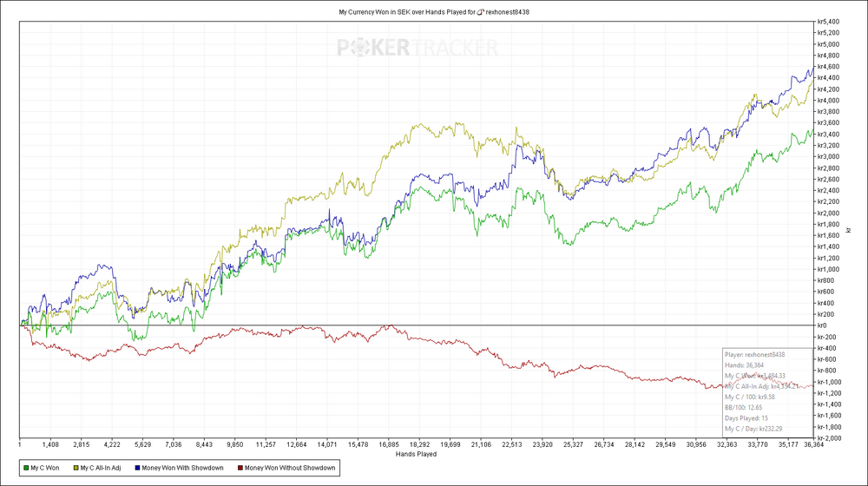868x486 pixels.
Task: Click the 36,364 tick on the hands axis
Action: [814, 444]
